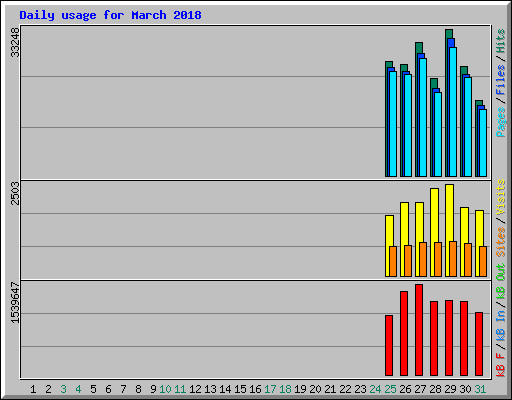Viewport: 512px width, 400px height.
Task: Click day 30 on the x-axis
Action: coord(465,389)
